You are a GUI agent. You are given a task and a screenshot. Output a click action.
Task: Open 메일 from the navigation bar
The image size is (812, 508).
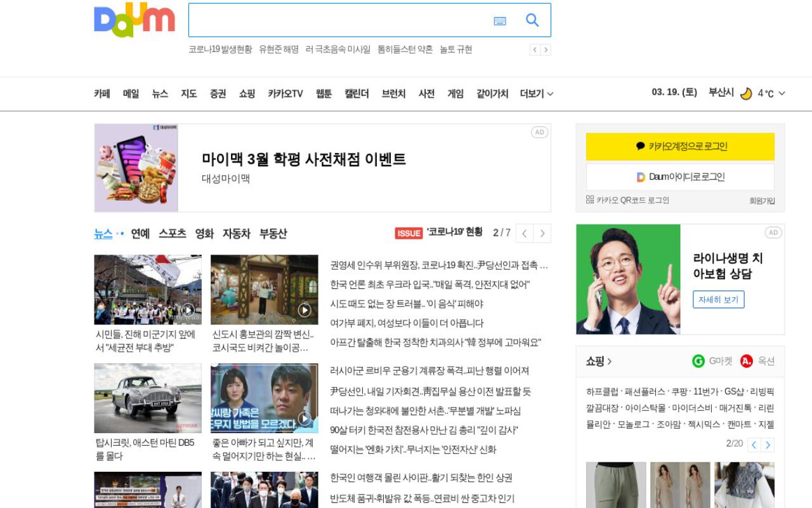pyautogui.click(x=131, y=93)
